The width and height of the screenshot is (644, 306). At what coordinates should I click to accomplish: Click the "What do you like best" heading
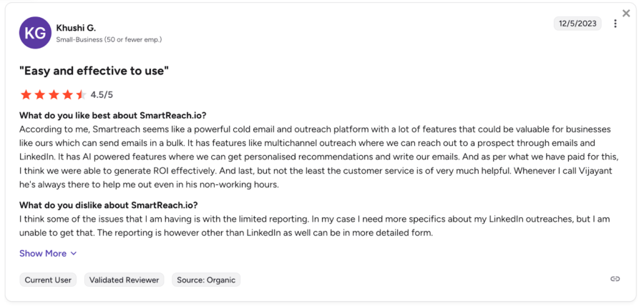click(112, 115)
